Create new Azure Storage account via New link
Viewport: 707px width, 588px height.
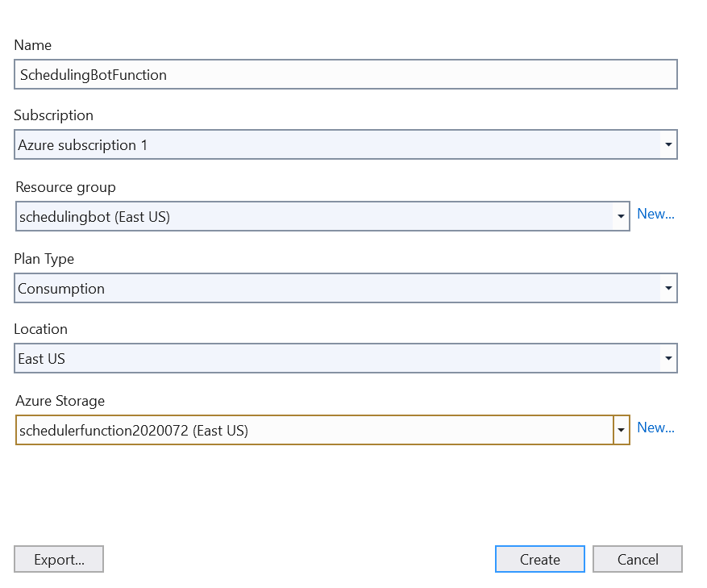pyautogui.click(x=655, y=427)
